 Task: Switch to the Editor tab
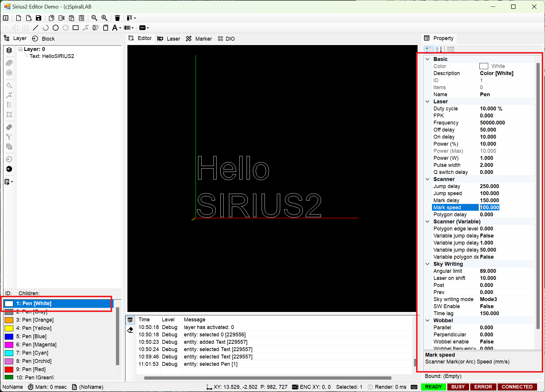coord(140,38)
